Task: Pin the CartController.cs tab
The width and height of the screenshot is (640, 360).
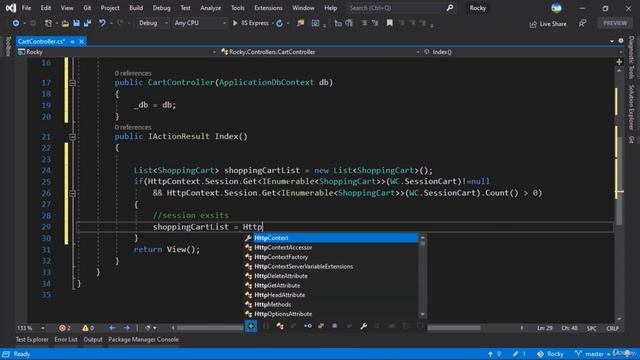Action: [72, 42]
